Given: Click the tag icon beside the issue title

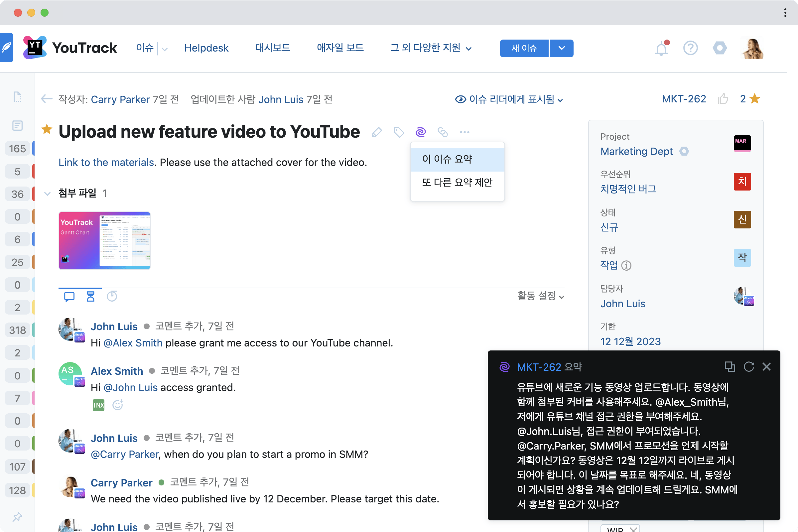Looking at the screenshot, I should (x=399, y=132).
